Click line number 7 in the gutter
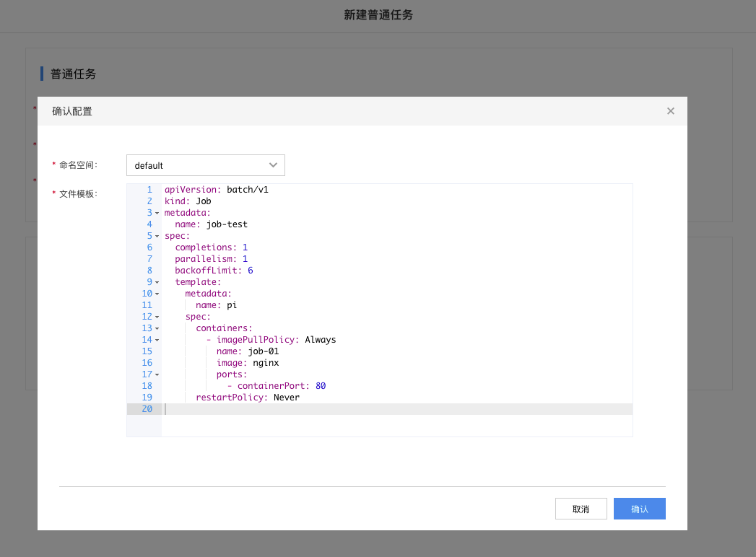756x557 pixels. coord(149,259)
